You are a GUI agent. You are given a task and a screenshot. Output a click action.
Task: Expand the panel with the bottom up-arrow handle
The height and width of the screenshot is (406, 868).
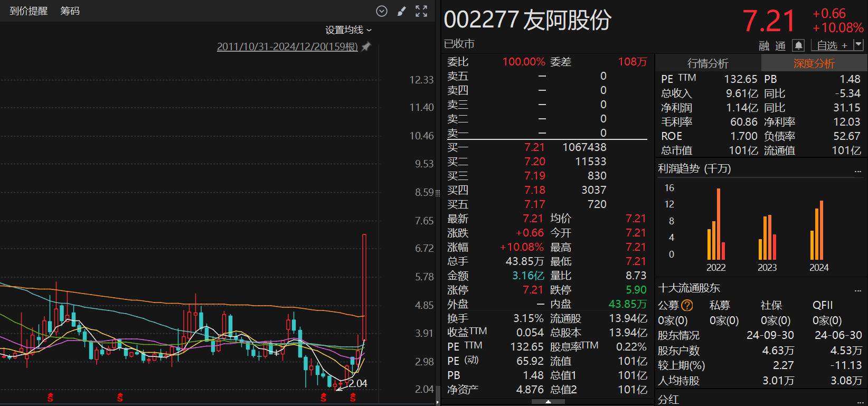[548, 402]
